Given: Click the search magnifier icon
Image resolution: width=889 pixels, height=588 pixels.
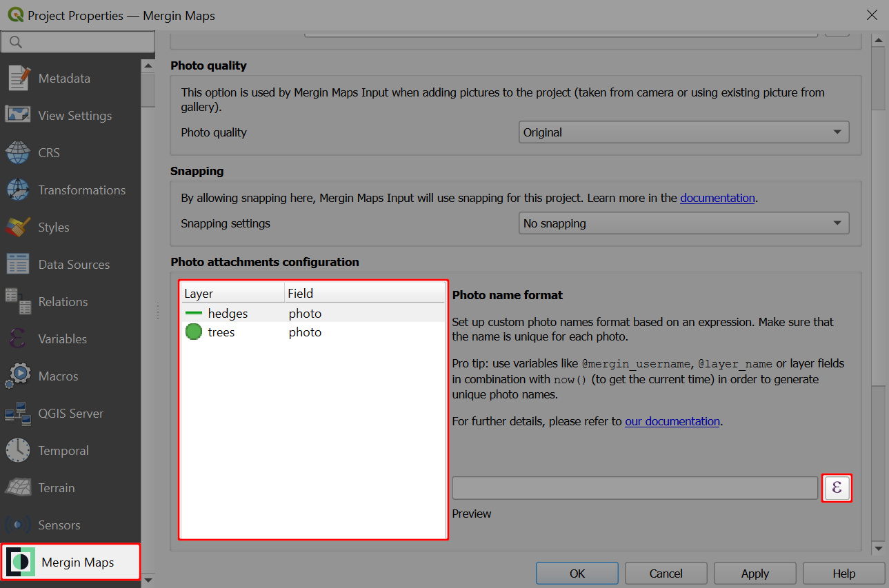Looking at the screenshot, I should click(x=16, y=42).
